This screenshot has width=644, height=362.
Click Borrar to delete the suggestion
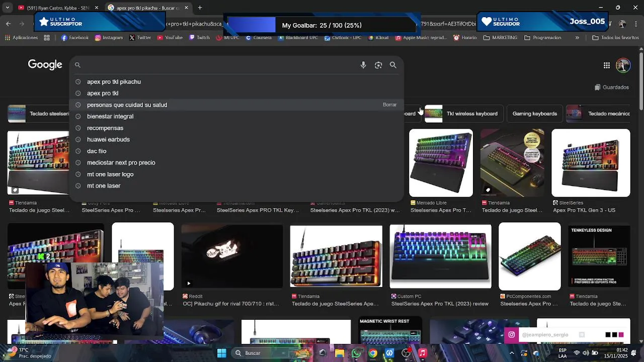click(389, 105)
